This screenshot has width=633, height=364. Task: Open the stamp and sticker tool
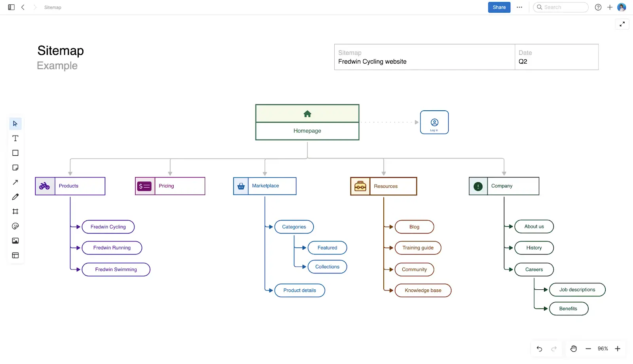(x=15, y=226)
